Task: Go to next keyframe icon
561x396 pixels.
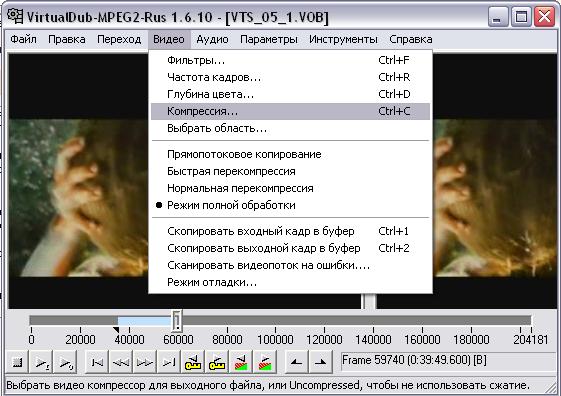Action: pyautogui.click(x=216, y=362)
